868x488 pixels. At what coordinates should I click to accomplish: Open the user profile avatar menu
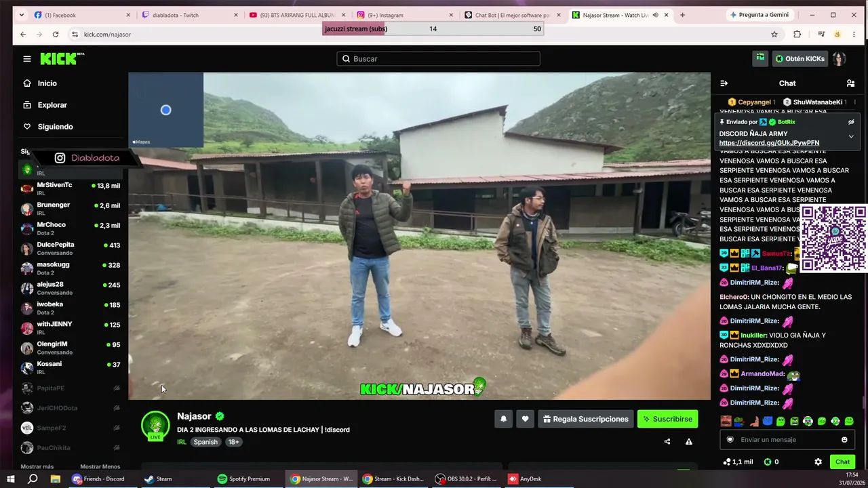839,59
